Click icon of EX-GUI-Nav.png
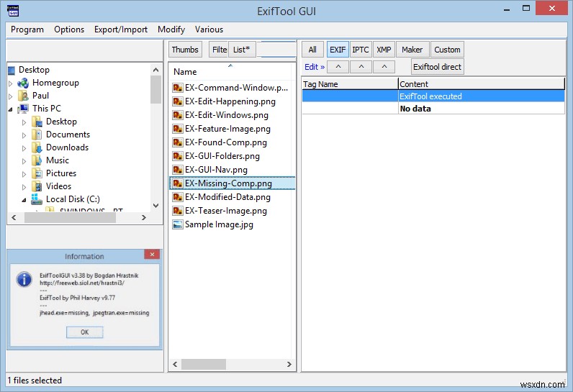The width and height of the screenshot is (573, 392). [x=178, y=170]
